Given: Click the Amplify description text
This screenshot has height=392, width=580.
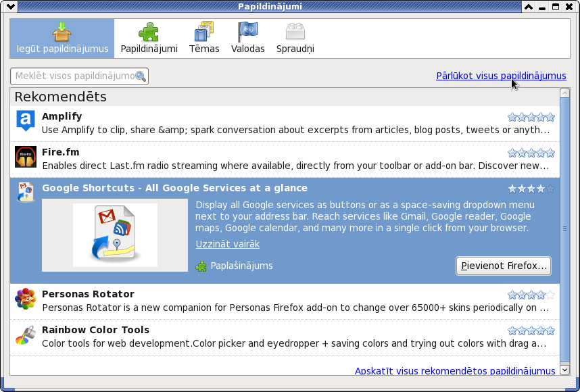Looking at the screenshot, I should tap(295, 130).
